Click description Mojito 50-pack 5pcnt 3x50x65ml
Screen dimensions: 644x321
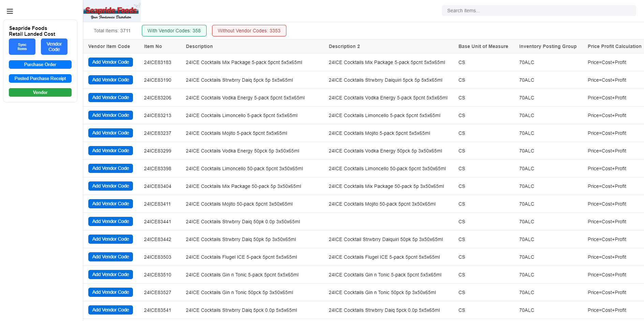point(239,204)
